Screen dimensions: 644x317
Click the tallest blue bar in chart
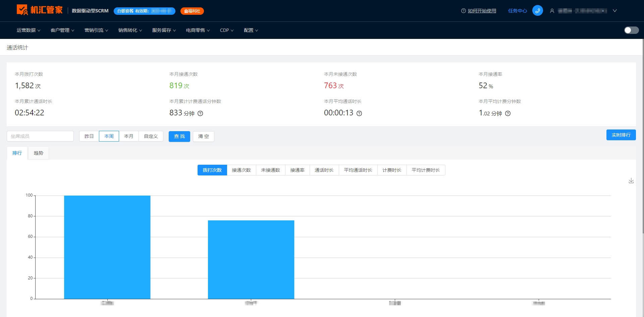click(x=107, y=247)
